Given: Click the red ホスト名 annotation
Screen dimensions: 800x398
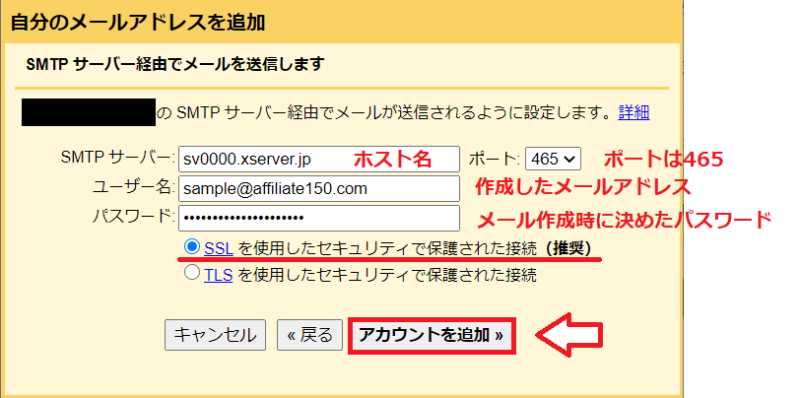Looking at the screenshot, I should 393,160.
